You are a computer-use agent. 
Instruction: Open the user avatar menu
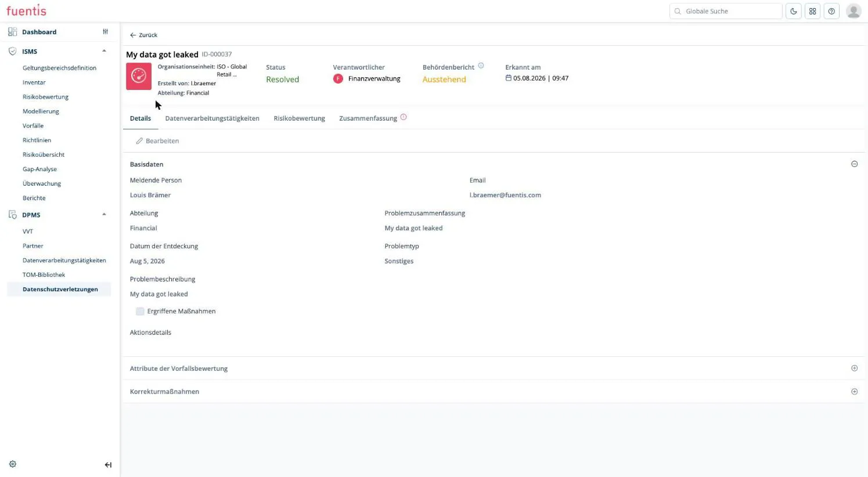853,11
